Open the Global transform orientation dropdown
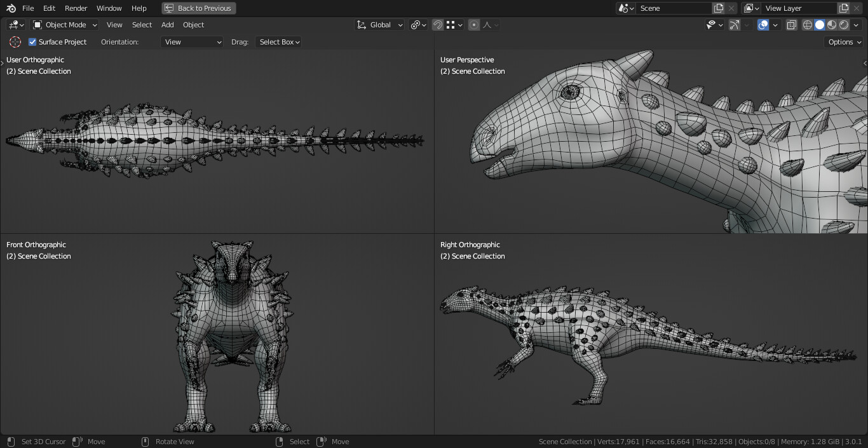This screenshot has height=448, width=868. pos(380,25)
